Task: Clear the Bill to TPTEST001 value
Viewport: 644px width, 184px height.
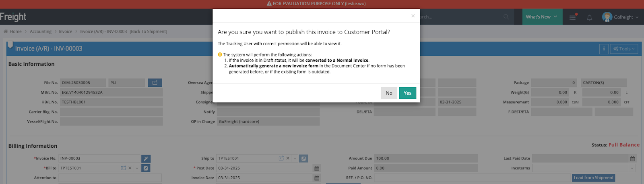Action: (x=130, y=168)
